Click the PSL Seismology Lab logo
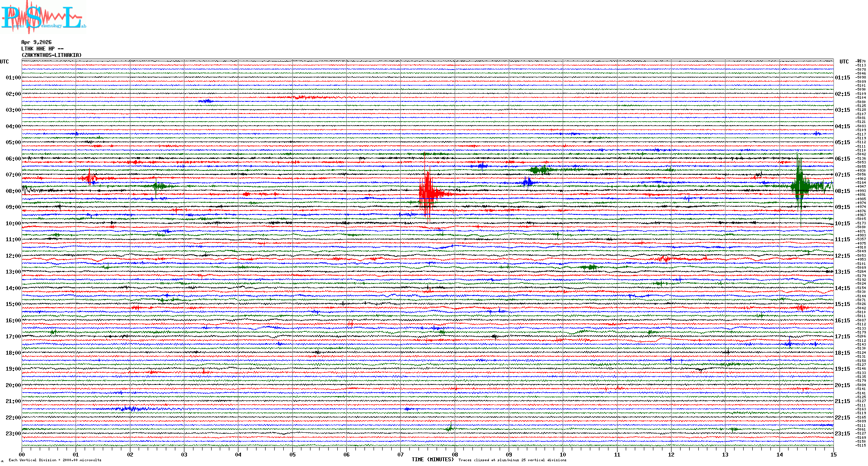The image size is (868, 466). coord(43,17)
